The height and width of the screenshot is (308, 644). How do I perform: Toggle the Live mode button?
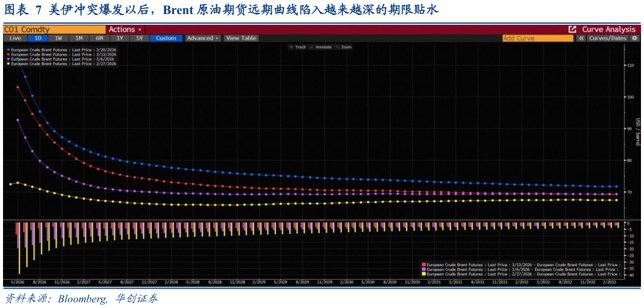coord(15,38)
